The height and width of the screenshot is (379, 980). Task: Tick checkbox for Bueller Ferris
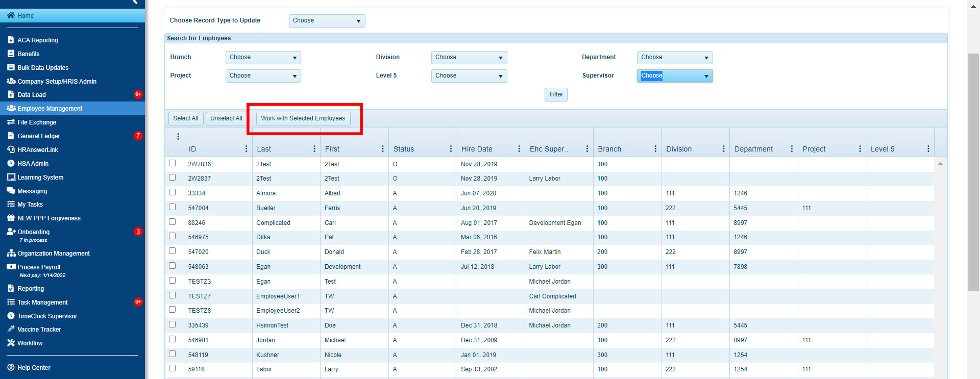[x=172, y=207]
